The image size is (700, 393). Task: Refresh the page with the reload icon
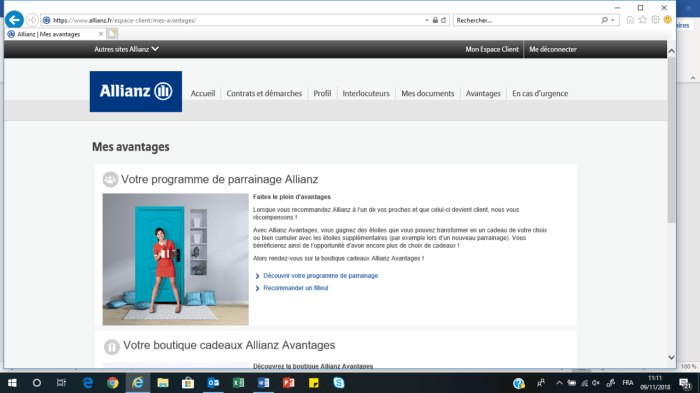click(444, 20)
